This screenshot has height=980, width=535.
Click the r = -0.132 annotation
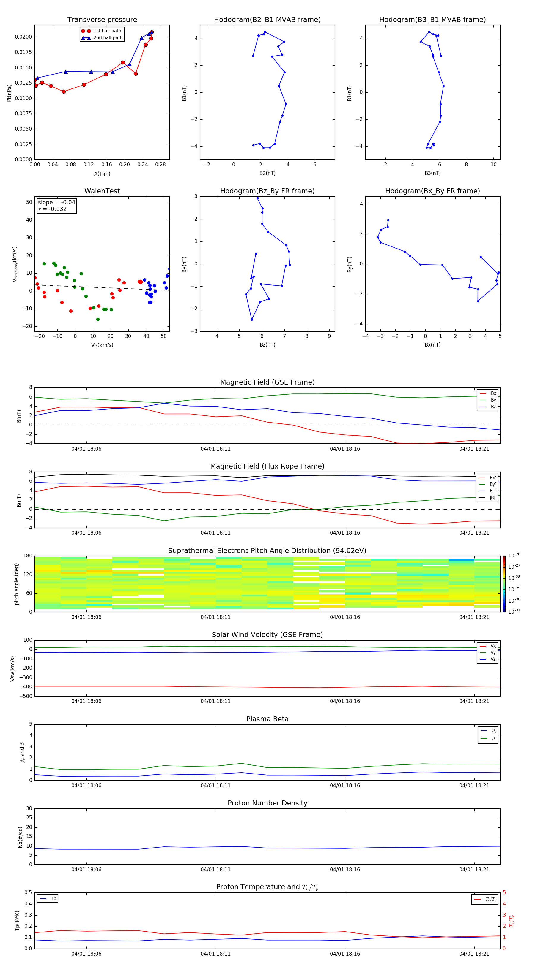tap(53, 209)
